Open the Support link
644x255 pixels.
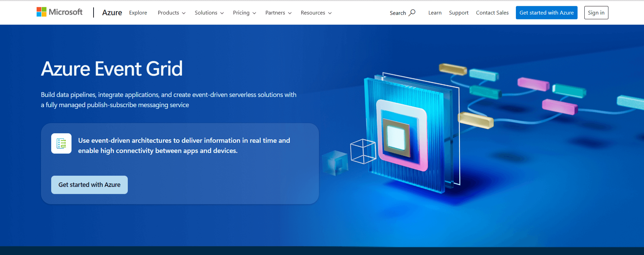(x=459, y=13)
